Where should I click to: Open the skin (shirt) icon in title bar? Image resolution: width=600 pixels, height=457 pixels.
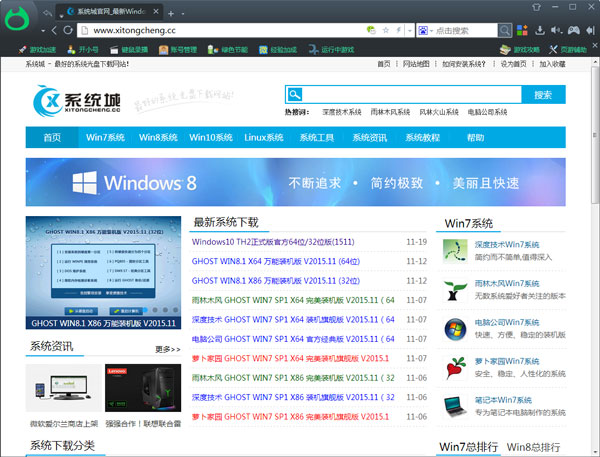[x=536, y=7]
